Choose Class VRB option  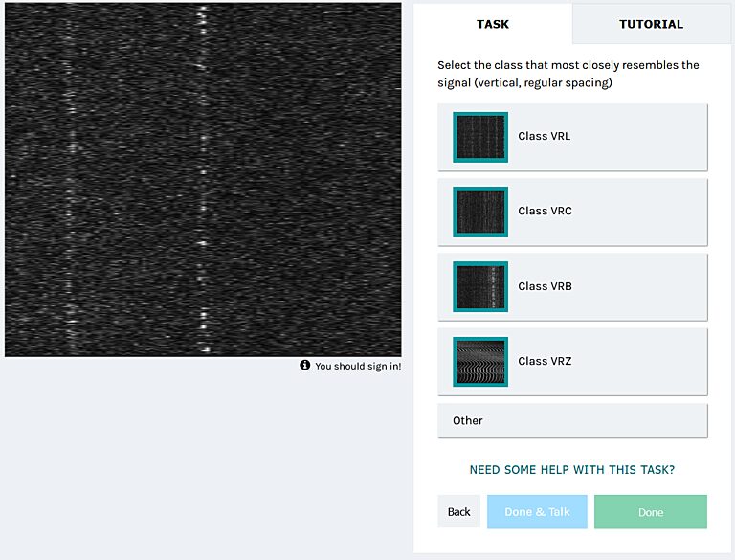pos(572,287)
